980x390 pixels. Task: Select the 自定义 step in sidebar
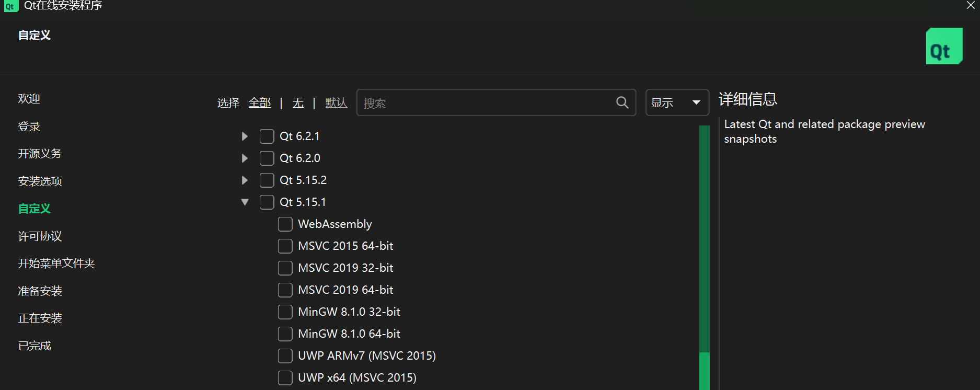coord(34,209)
